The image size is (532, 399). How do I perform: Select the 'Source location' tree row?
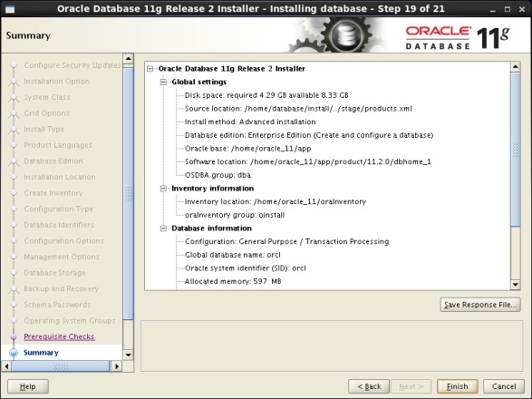[x=298, y=109]
